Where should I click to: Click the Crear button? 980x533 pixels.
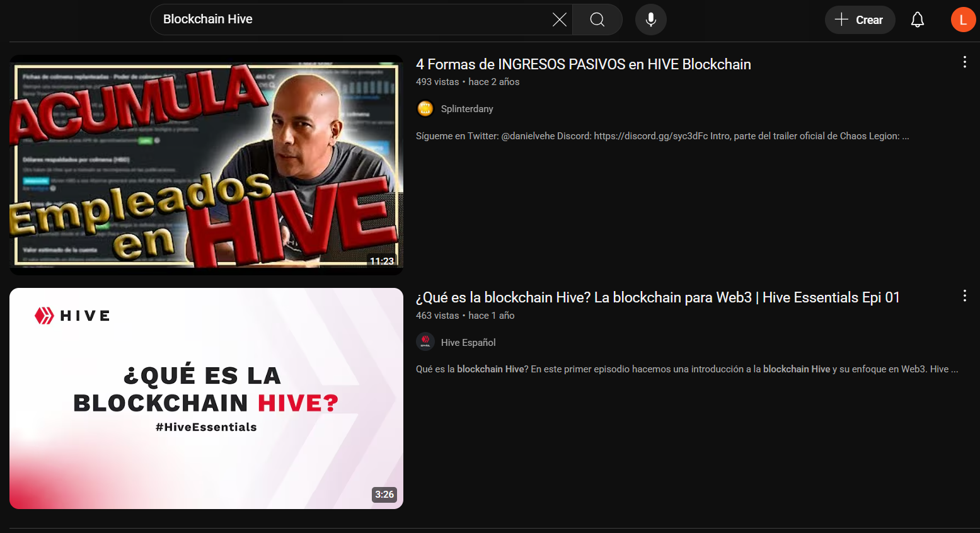tap(860, 20)
